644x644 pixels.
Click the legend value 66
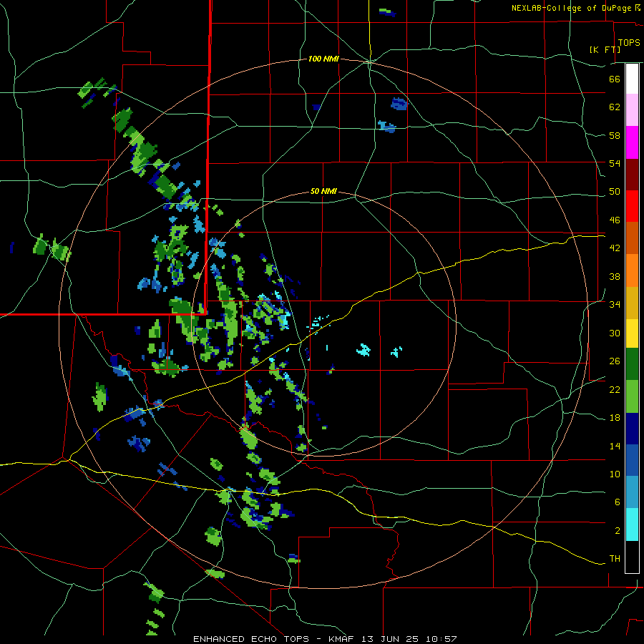[615, 79]
